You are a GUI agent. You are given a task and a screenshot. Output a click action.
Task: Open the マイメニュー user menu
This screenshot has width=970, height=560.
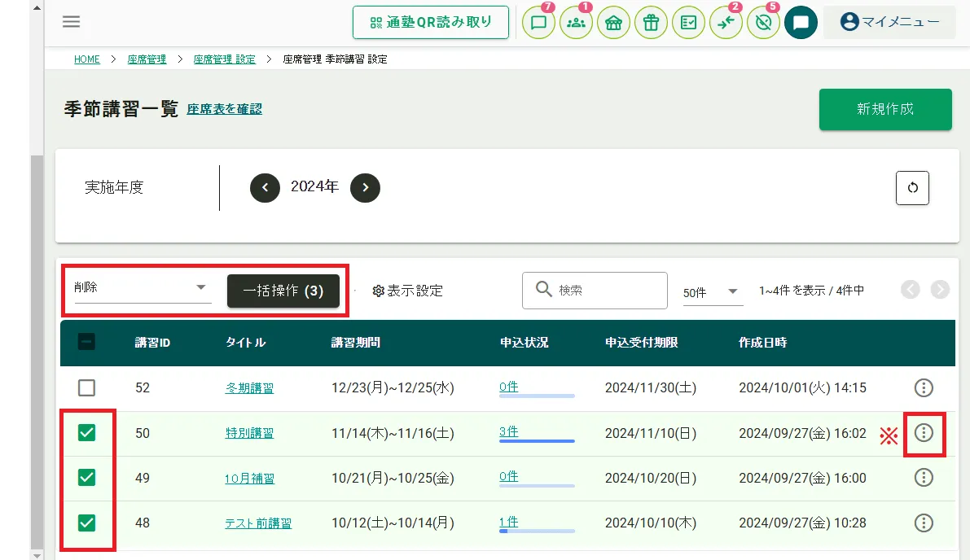click(889, 22)
